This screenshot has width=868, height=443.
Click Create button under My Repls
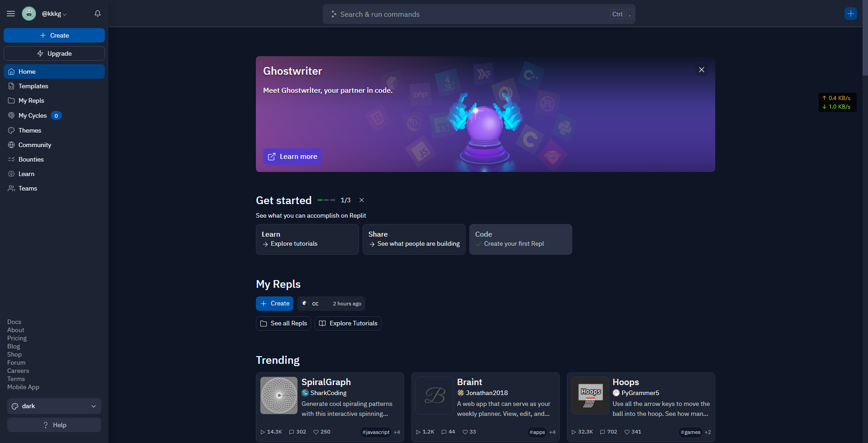click(x=274, y=304)
